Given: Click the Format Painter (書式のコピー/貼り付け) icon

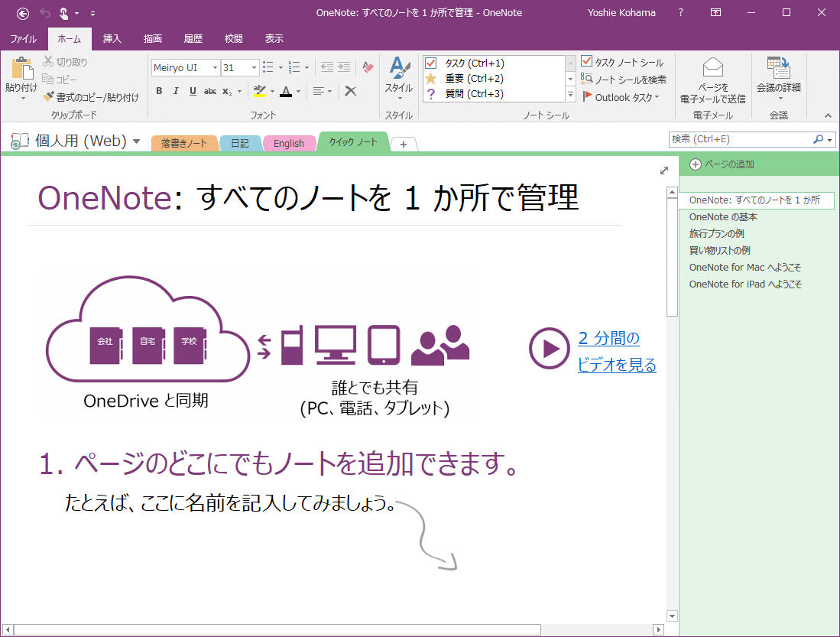Looking at the screenshot, I should click(48, 96).
